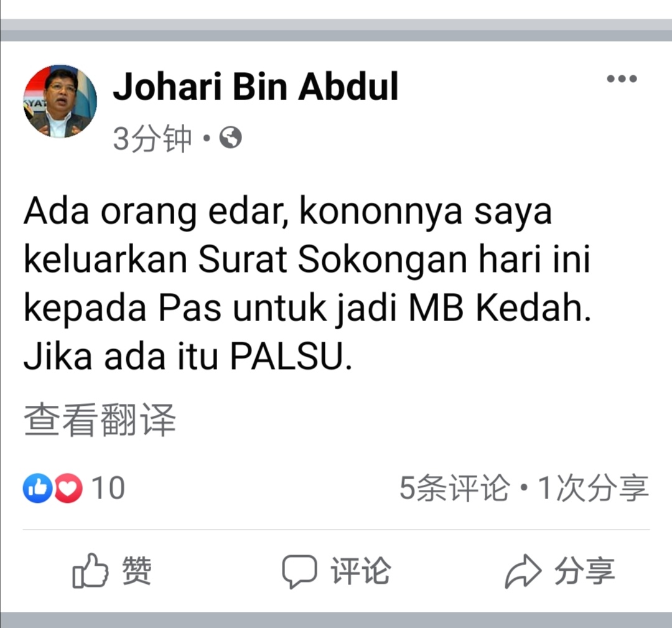Click 查看翻译 to translate the post

tap(100, 419)
